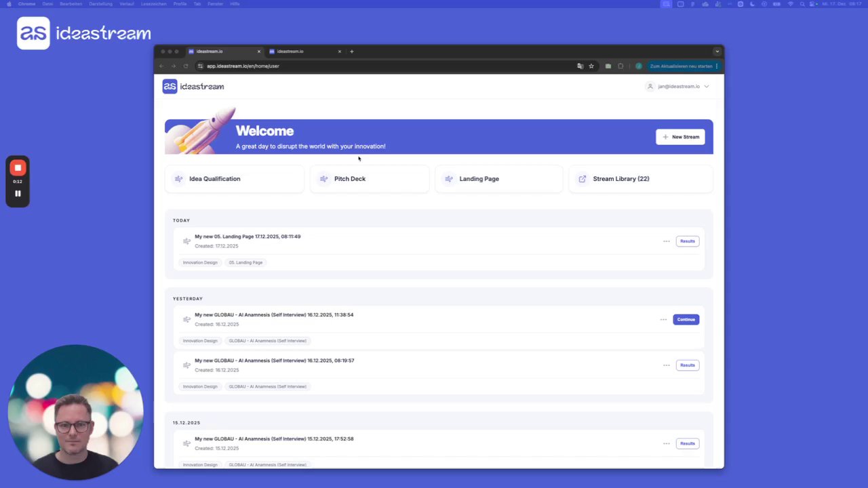Open Spotlight search in the menu bar
The width and height of the screenshot is (868, 488).
[802, 3]
